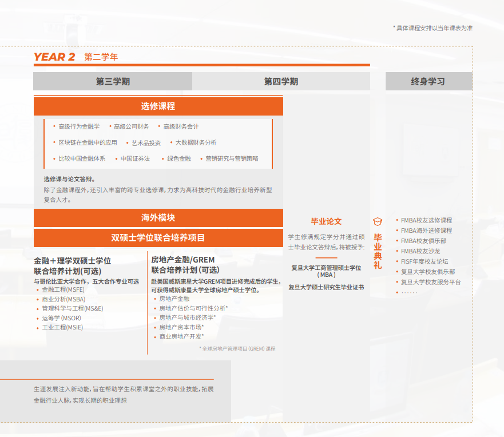Screen dimensions: 504x437
Task: Click the 管理科学与工程(MS&E) item
Action: 73,309
